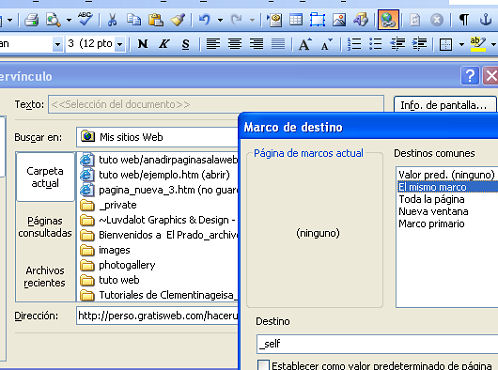Image resolution: width=498 pixels, height=370 pixels.
Task: Open font name dropdown arrow
Action: point(57,44)
